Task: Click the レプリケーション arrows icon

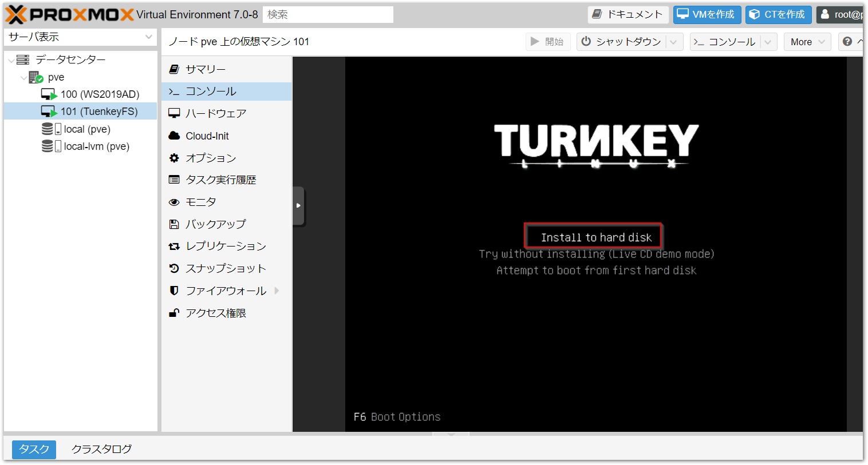Action: point(174,247)
